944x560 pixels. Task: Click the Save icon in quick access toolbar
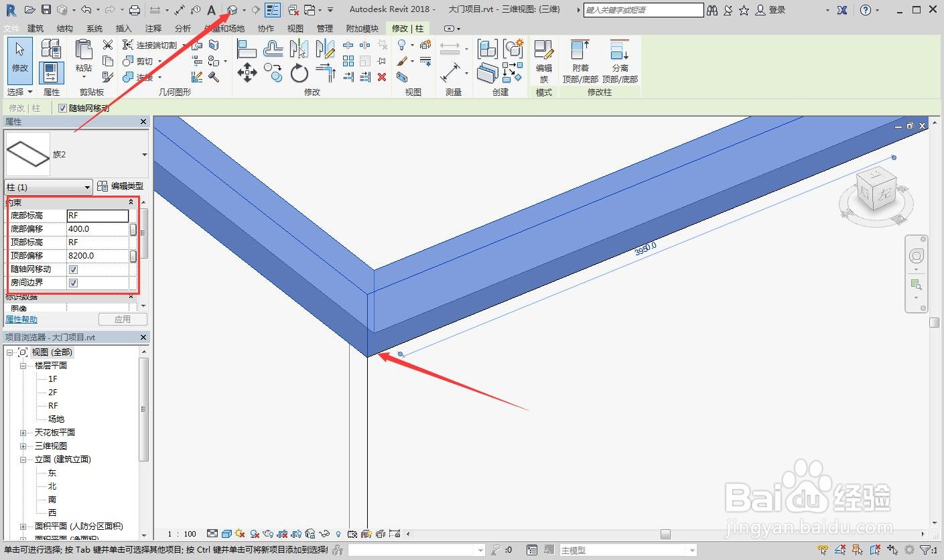[x=46, y=10]
